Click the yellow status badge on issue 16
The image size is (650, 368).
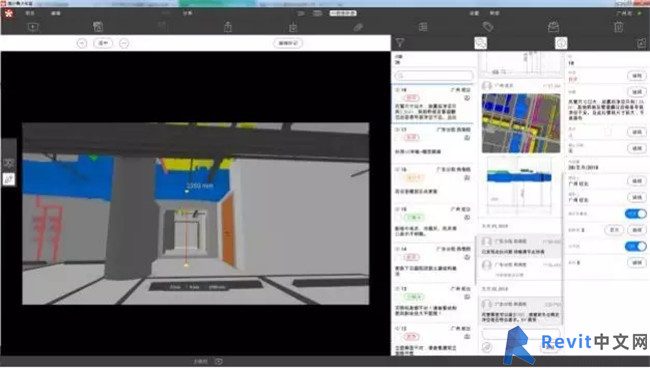(x=413, y=178)
